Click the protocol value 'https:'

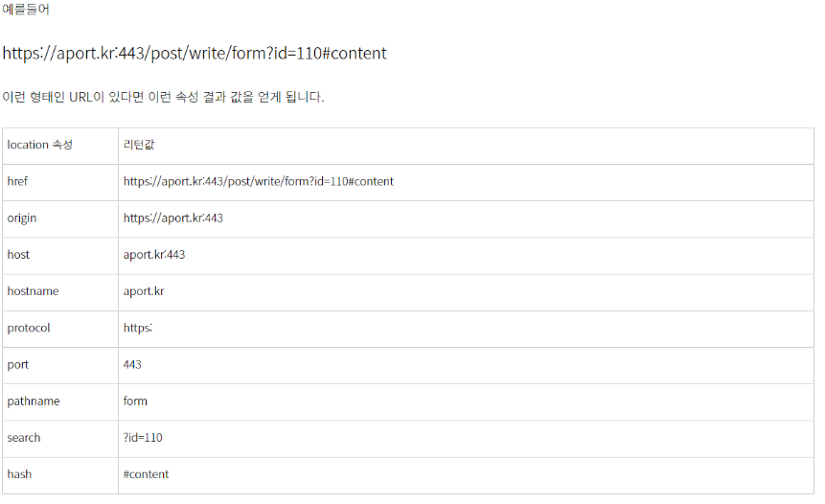click(x=138, y=328)
